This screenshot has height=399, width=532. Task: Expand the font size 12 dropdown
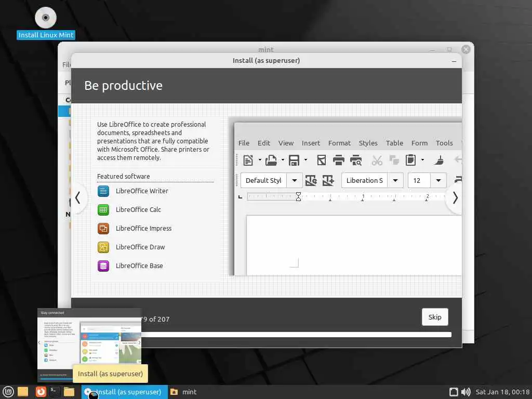click(x=438, y=180)
